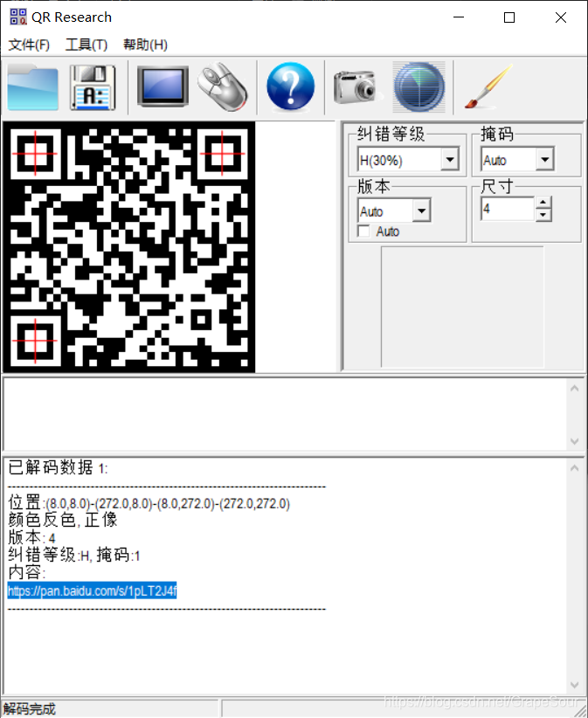Click the QR code image
This screenshot has height=718, width=588.
click(129, 247)
